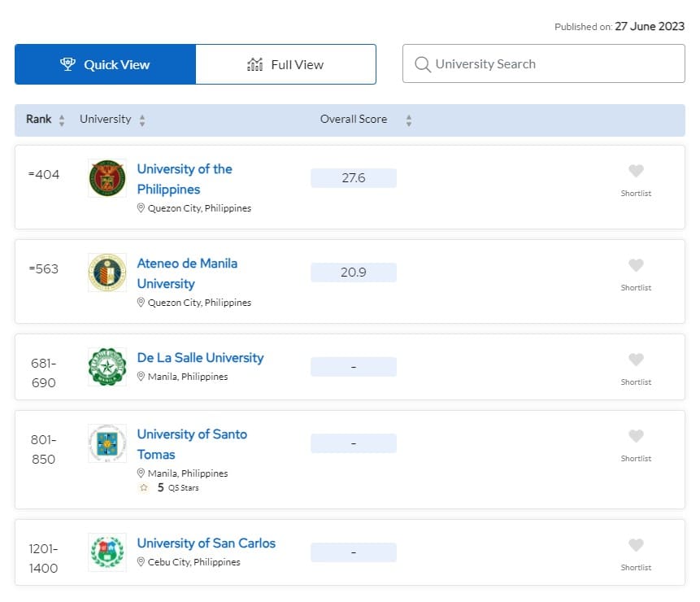Open University of the Philippines link

click(x=185, y=179)
